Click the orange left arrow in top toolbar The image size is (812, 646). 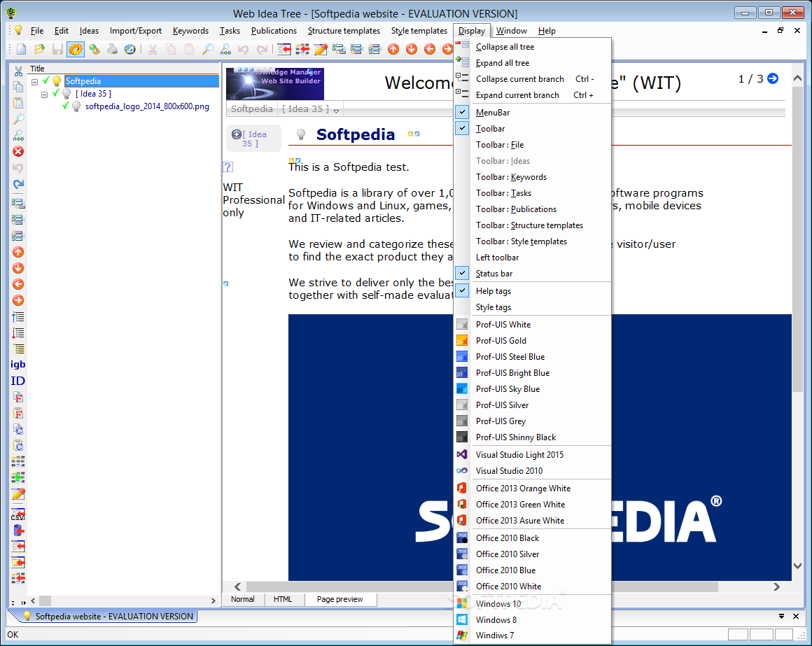430,49
